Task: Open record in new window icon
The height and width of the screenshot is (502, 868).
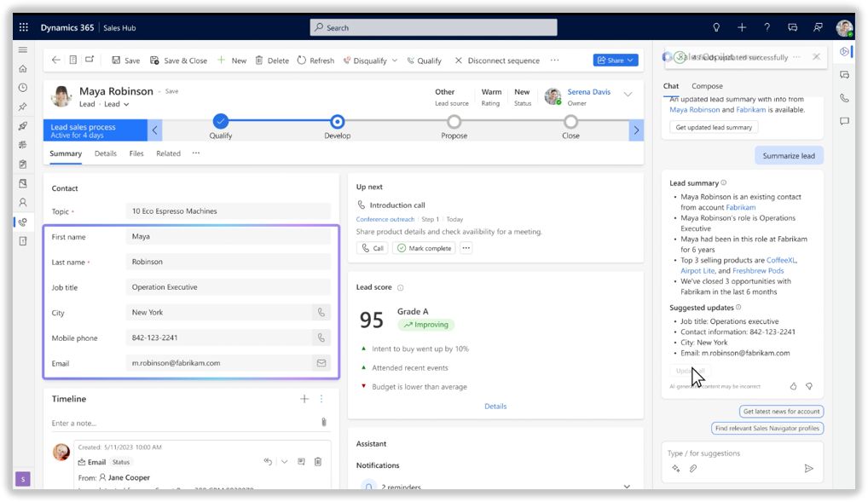Action: (x=90, y=60)
